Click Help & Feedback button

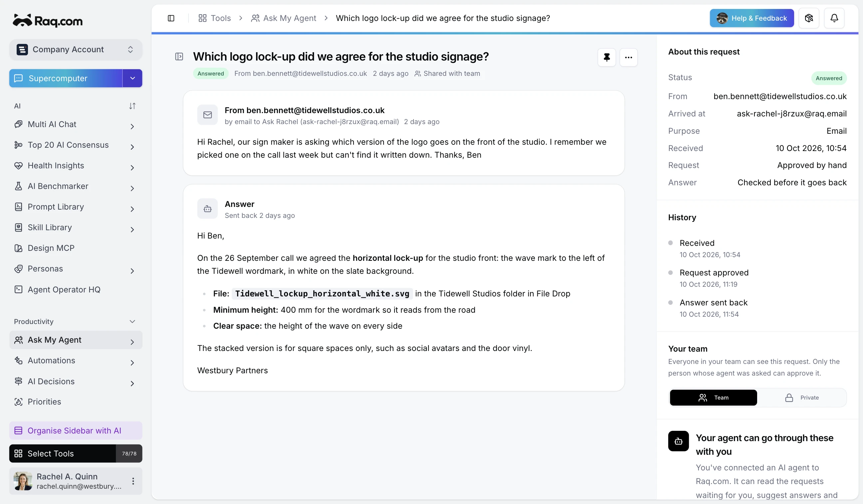point(752,18)
